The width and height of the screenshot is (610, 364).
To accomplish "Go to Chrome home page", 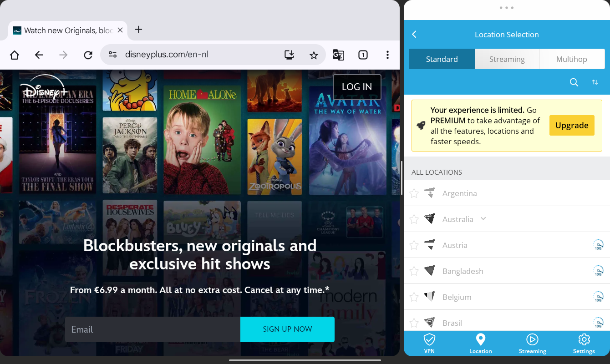I will point(15,55).
